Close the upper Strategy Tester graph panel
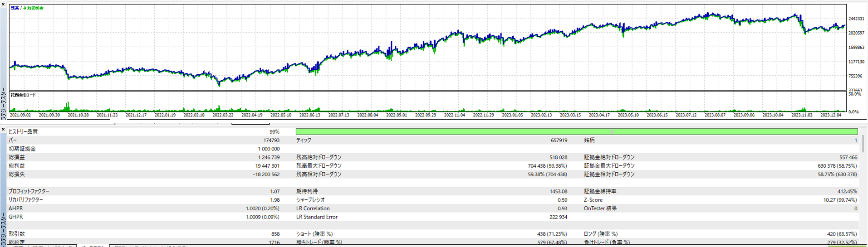This screenshot has height=247, width=868. [3, 4]
